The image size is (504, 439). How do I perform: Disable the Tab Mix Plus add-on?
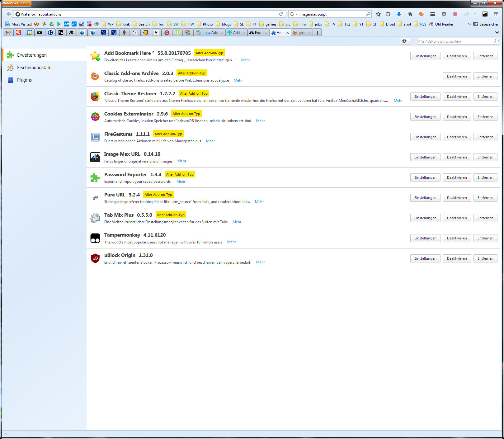click(457, 218)
